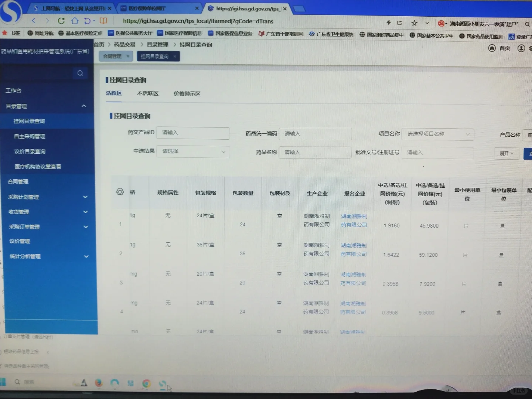Click the Sogou browser icon in the taskbar
The image size is (532, 399).
tap(163, 384)
